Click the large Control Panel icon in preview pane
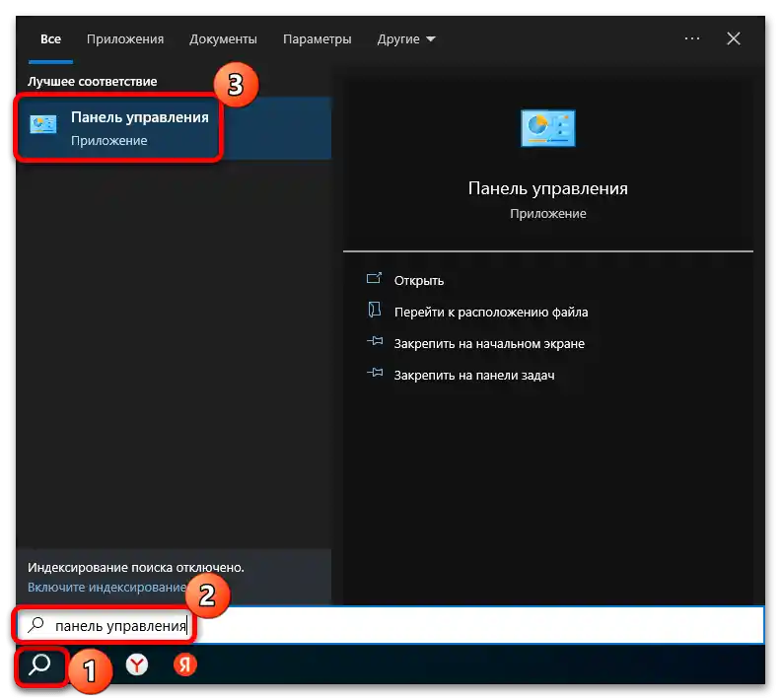 [x=547, y=129]
